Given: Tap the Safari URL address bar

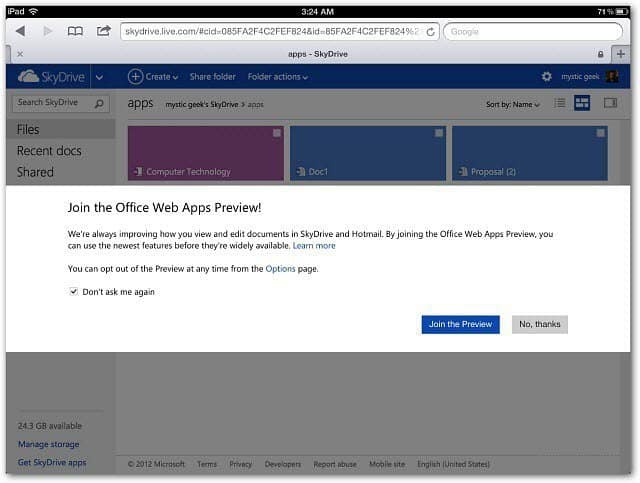Looking at the screenshot, I should point(280,31).
